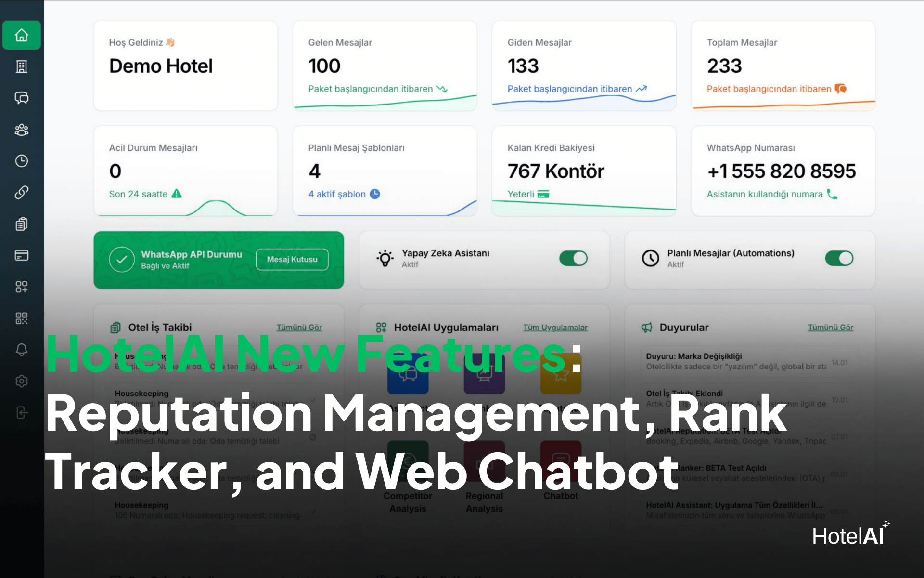The image size is (924, 578).
Task: Select the home icon in the sidebar
Action: [x=21, y=35]
